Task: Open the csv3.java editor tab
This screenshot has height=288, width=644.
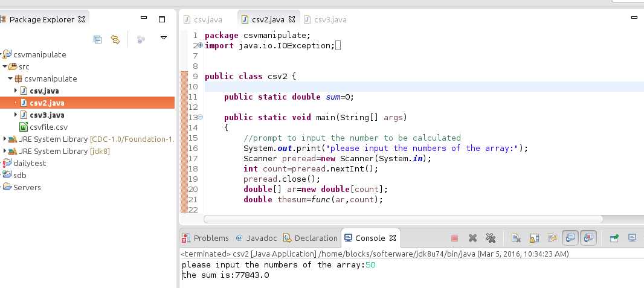Action: 325,19
